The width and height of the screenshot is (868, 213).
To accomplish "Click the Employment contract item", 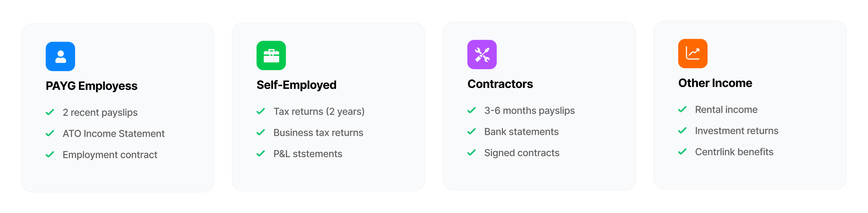I will [110, 155].
